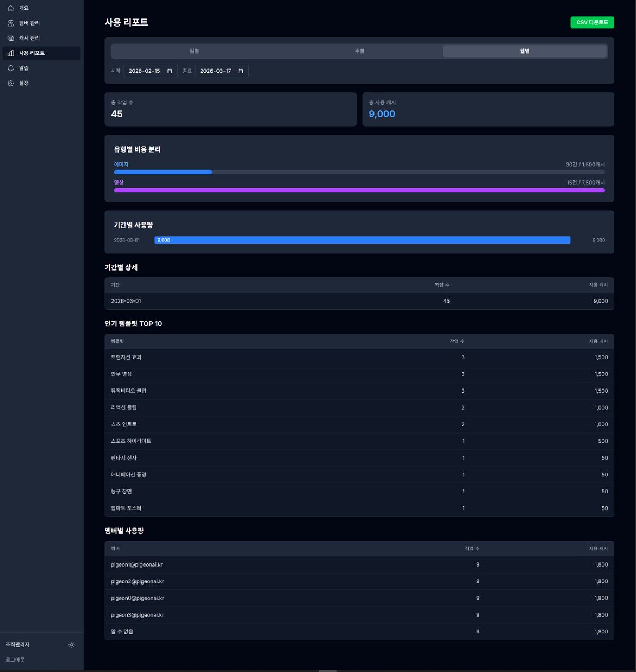Toggle light/dark theme sun icon
This screenshot has width=636, height=672.
tap(72, 645)
